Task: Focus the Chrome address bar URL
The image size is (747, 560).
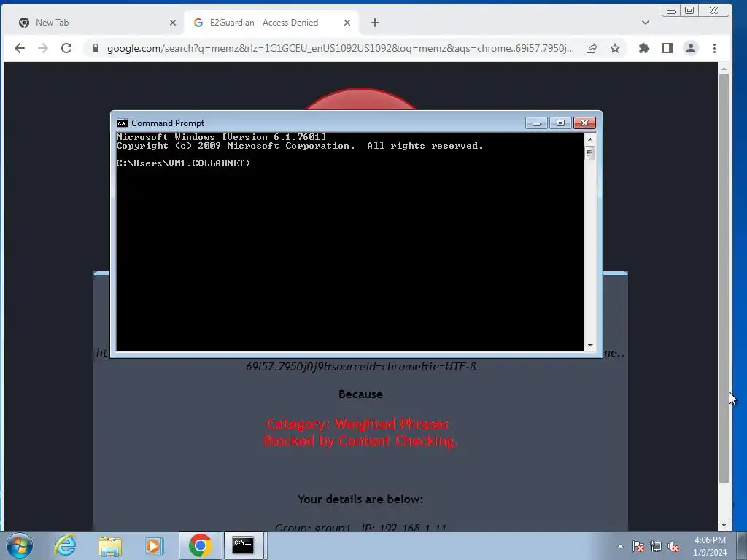Action: 340,48
